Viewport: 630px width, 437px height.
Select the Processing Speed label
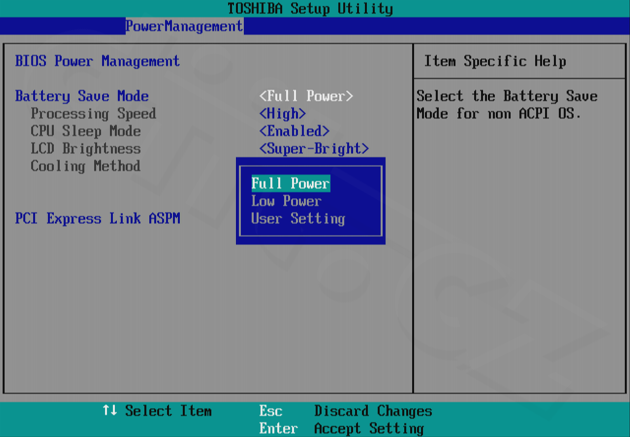(x=93, y=114)
